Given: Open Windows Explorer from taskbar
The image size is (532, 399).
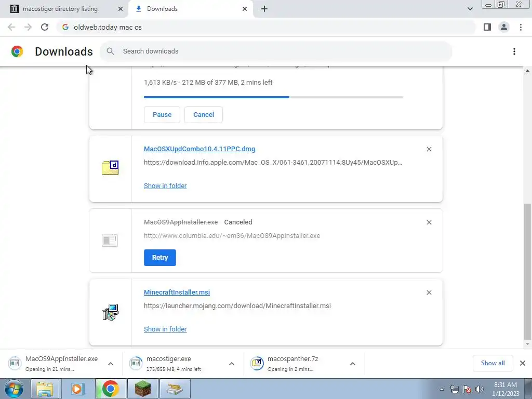Looking at the screenshot, I should click(45, 389).
